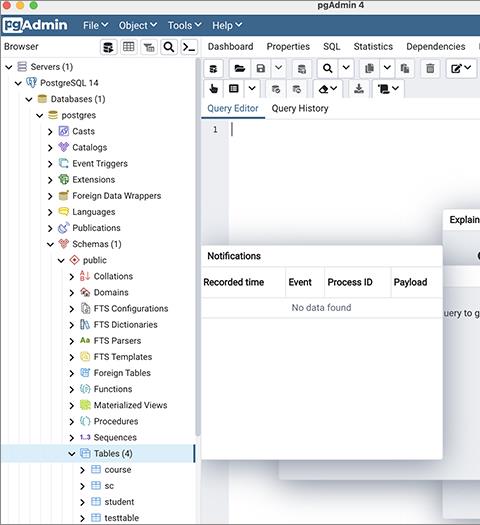Viewport: 480px width, 525px height.
Task: Select the sc table in tree
Action: pos(109,486)
